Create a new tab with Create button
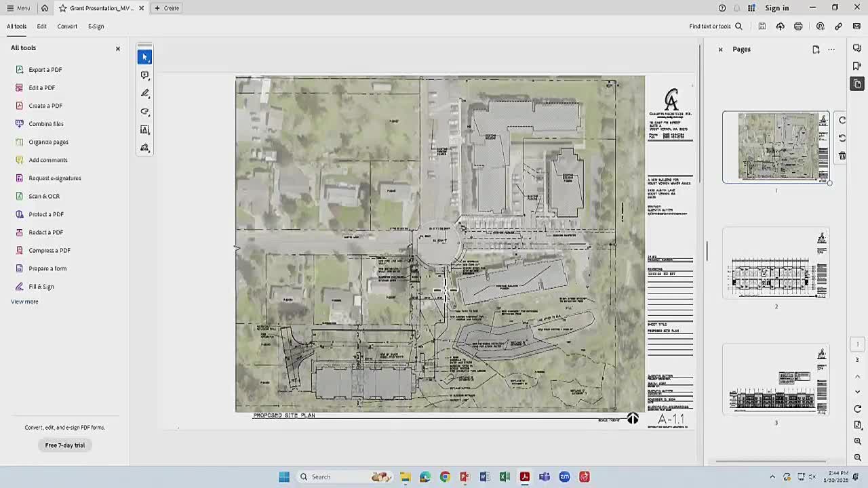 pos(167,8)
